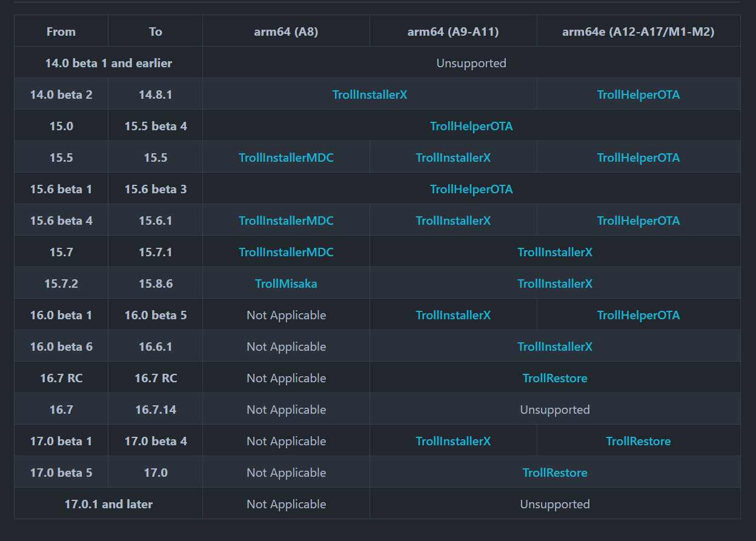Click TrollHelperOTA in the 15.6 beta 1 row
This screenshot has width=756, height=541.
pos(471,189)
